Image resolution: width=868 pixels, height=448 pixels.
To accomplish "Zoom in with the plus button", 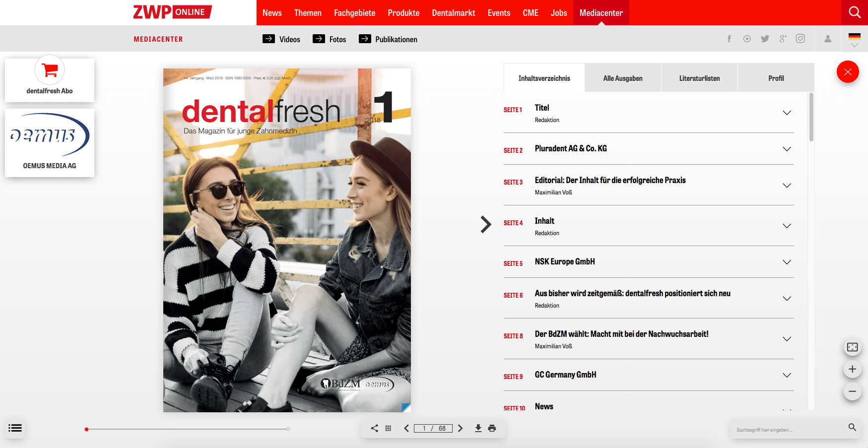I will [x=853, y=369].
